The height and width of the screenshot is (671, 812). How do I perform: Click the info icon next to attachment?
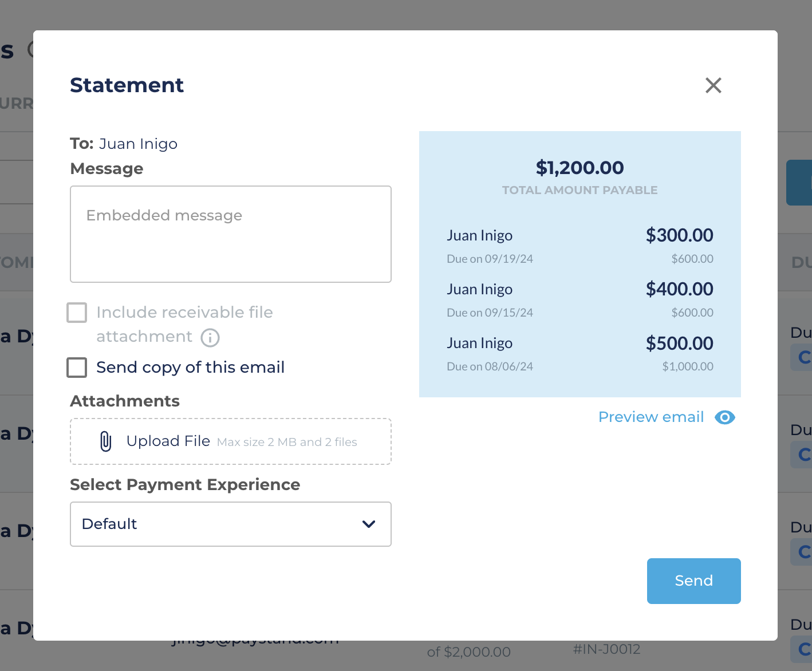210,338
